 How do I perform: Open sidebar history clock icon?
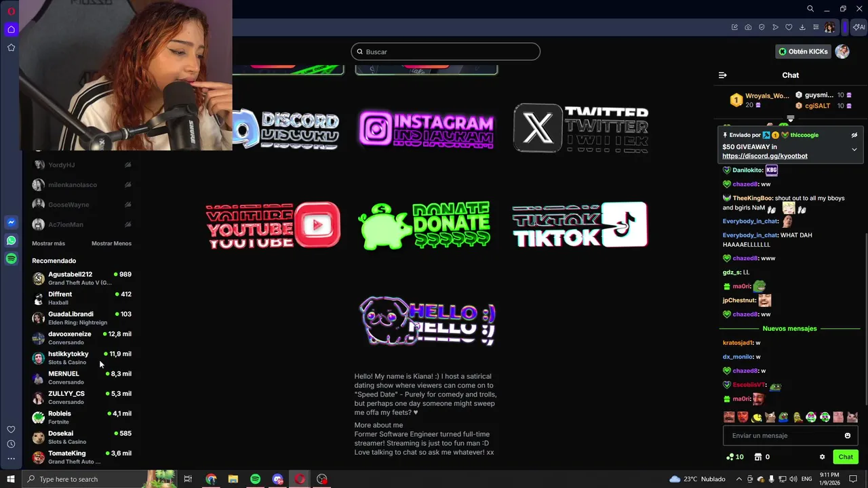pyautogui.click(x=11, y=444)
